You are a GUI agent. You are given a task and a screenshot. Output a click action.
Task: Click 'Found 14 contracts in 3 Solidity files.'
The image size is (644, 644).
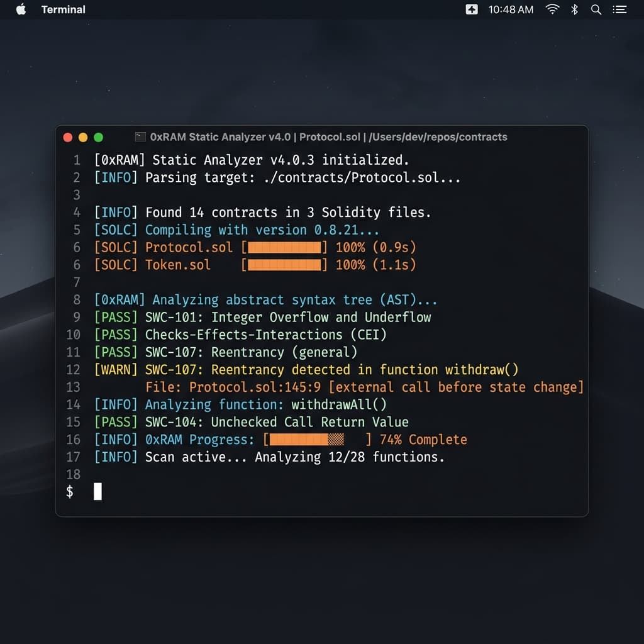[288, 213]
